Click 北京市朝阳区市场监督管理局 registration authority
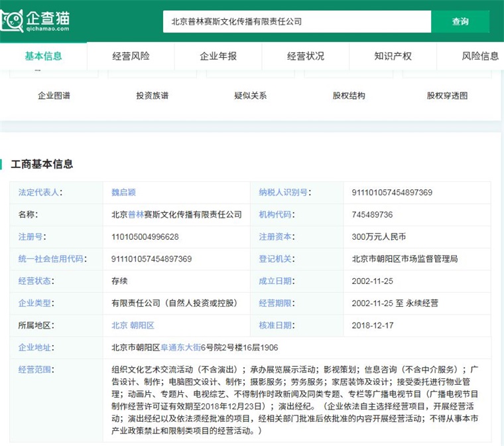This screenshot has height=446, width=504. tap(405, 259)
